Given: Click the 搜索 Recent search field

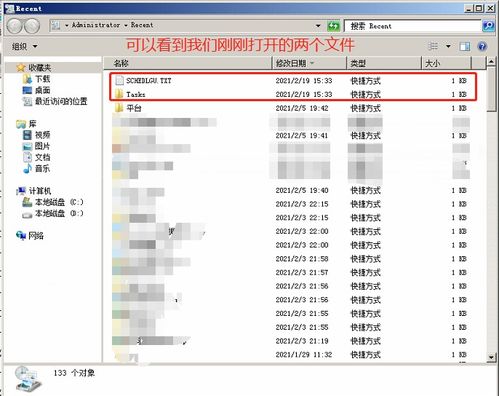Looking at the screenshot, I should [x=413, y=26].
